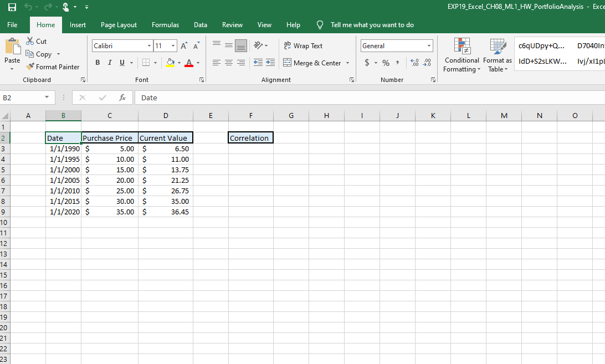605x364 pixels.
Task: Center text horizontally in the cell
Action: pyautogui.click(x=229, y=63)
